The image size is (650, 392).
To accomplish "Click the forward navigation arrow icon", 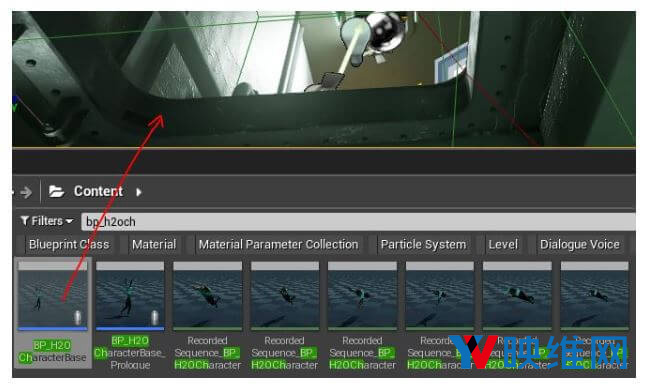I will (x=26, y=192).
